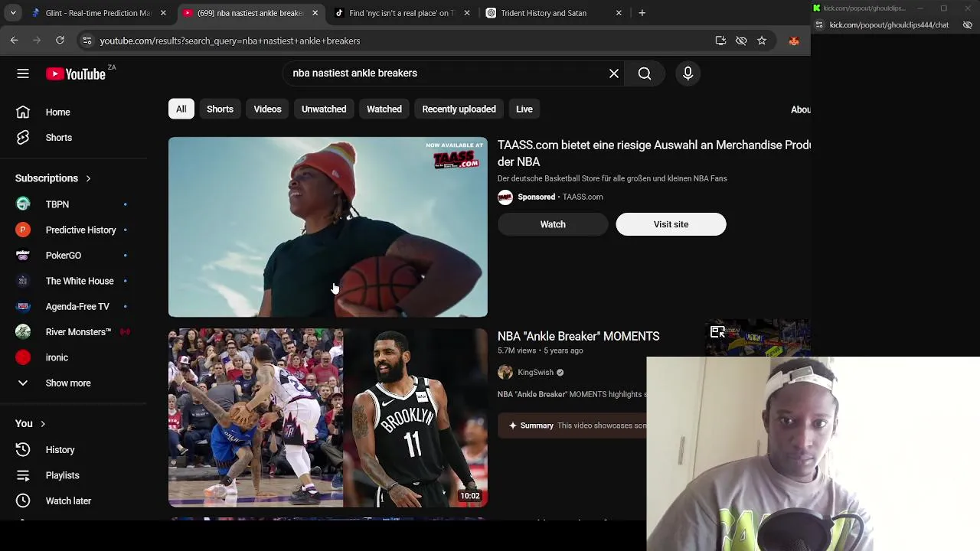980x551 pixels.
Task: Click the eye-slash tracking icon in address bar
Action: [741, 41]
